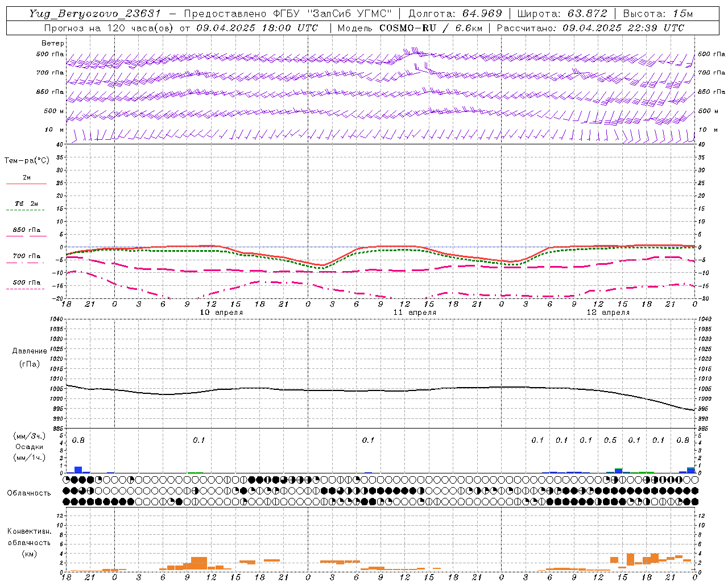Screen dimensions: 728x582
Task: Click the station name Yug_Beryozovo_23631
Action: click(x=95, y=14)
